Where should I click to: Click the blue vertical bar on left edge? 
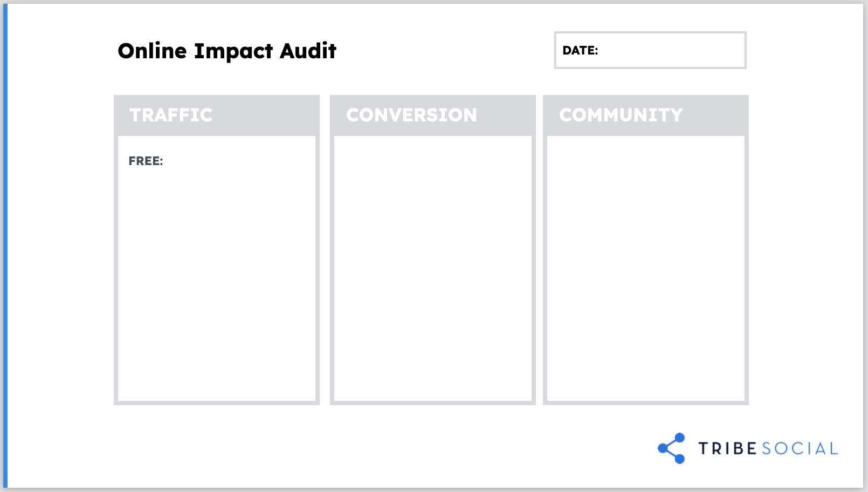tap(5, 246)
